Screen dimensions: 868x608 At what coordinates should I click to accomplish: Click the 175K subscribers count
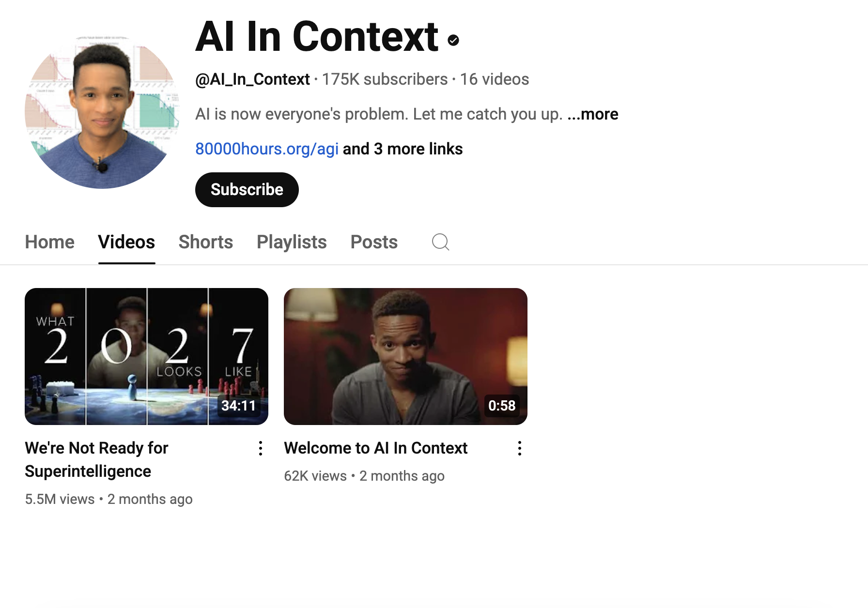tap(385, 79)
